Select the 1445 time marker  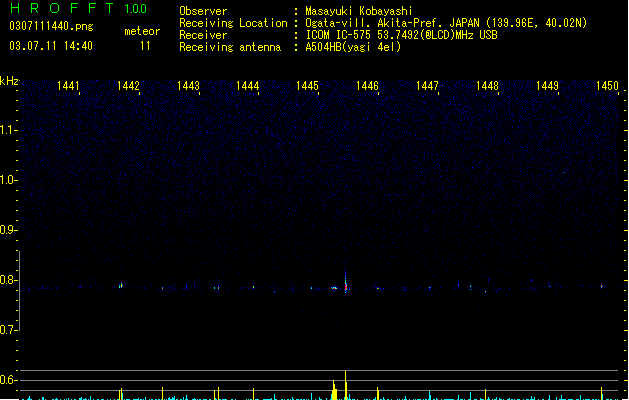pos(307,86)
